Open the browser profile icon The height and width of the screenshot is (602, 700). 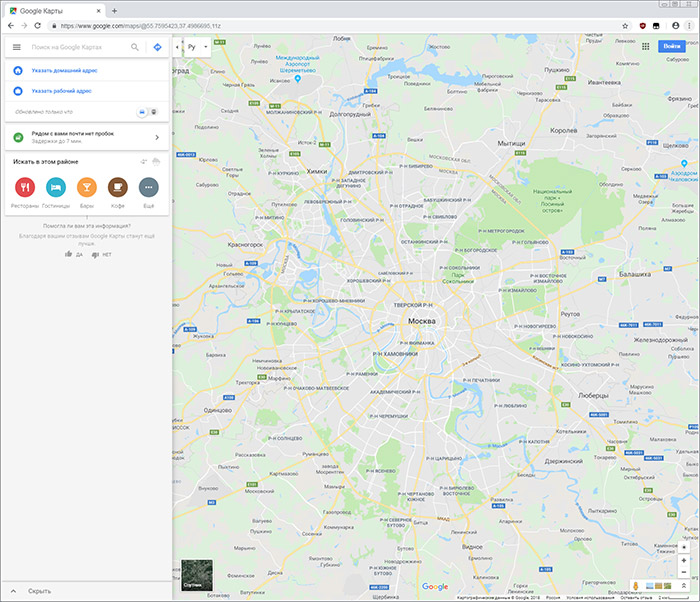click(x=675, y=26)
